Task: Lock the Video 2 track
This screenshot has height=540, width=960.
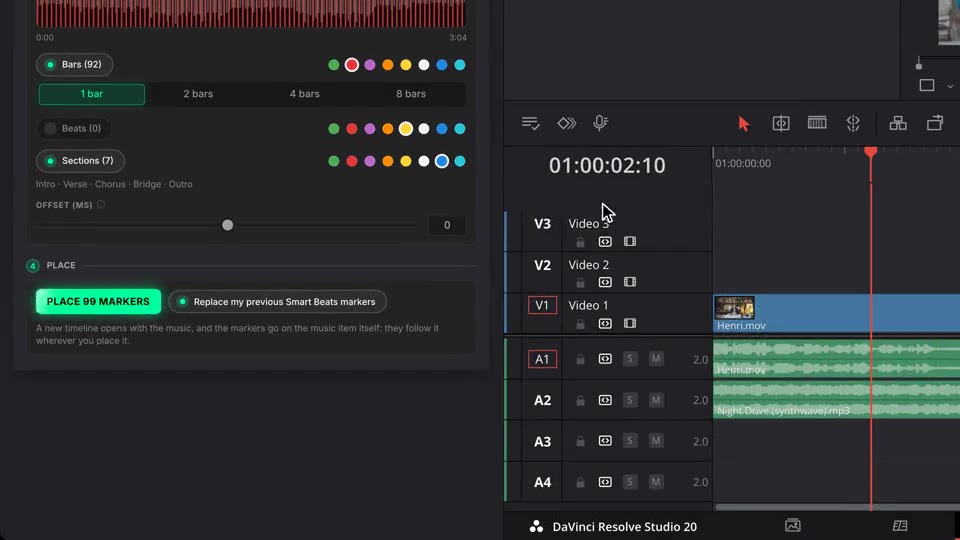Action: point(580,283)
